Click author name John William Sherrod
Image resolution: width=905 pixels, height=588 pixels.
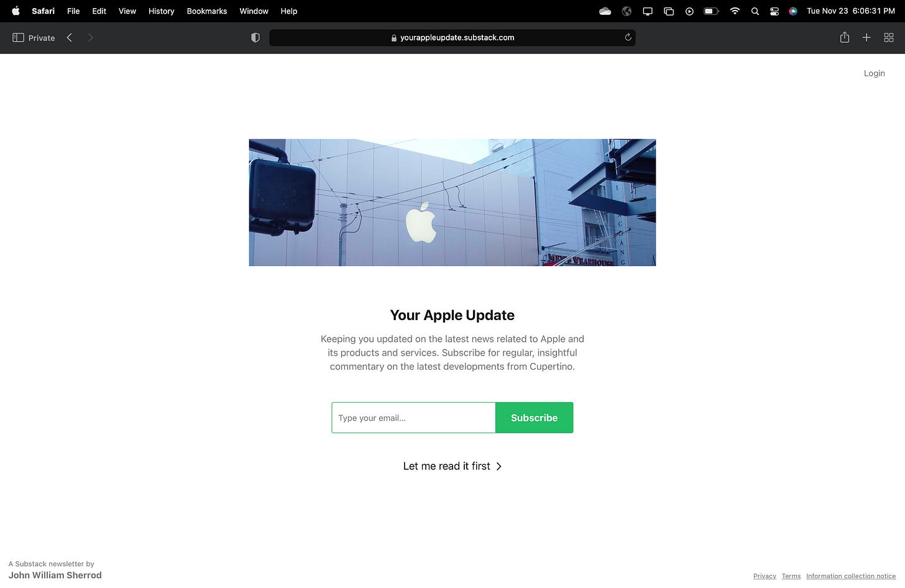55,576
